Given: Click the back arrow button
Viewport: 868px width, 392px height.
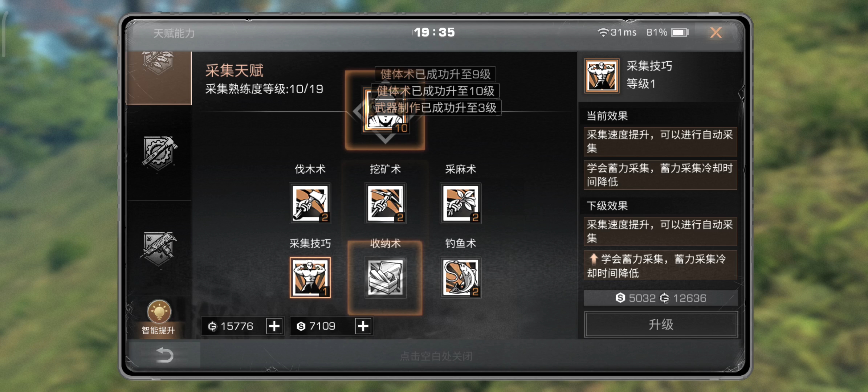Looking at the screenshot, I should pos(164,355).
